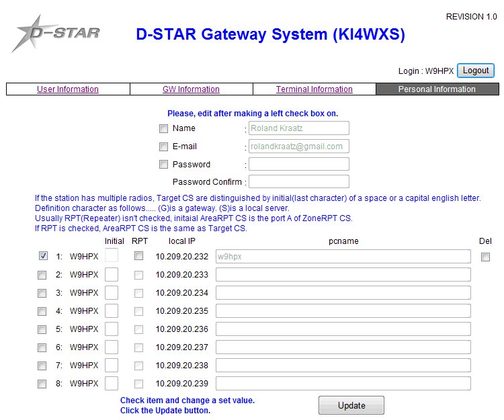Click the Password input field
Image resolution: width=504 pixels, height=420 pixels.
299,164
